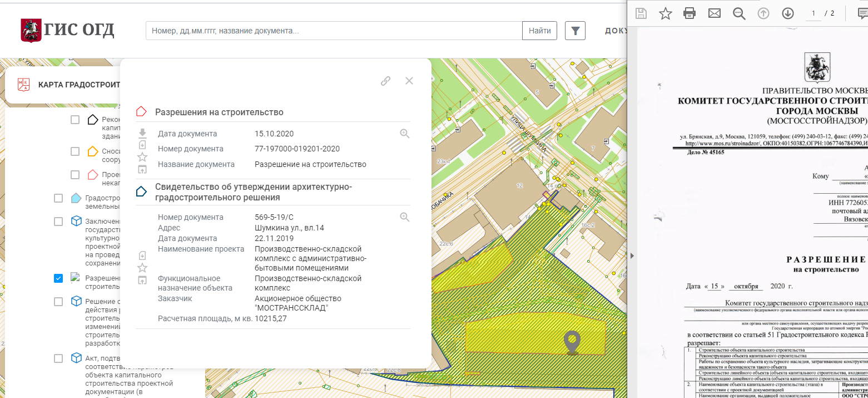
Task: Bookmark the PDF using star icon
Action: click(666, 13)
